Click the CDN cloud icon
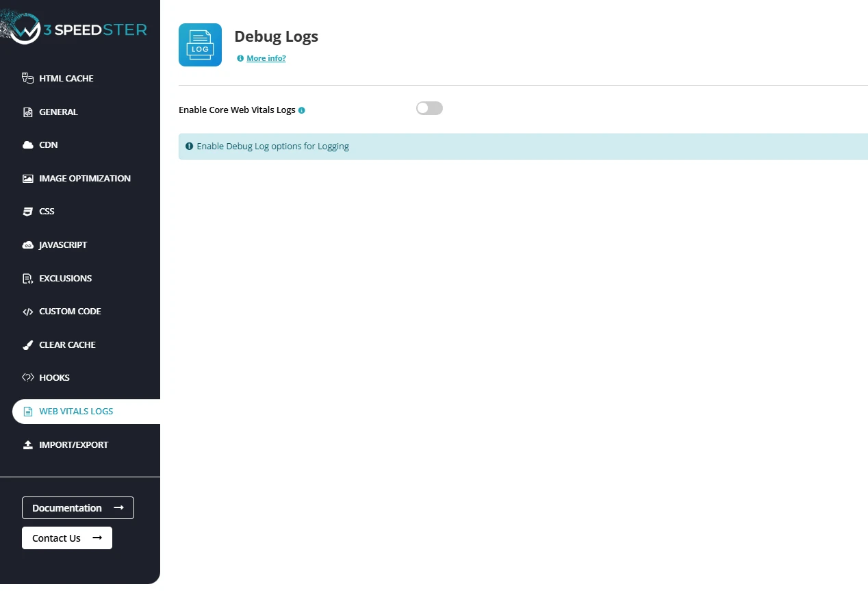 (28, 145)
